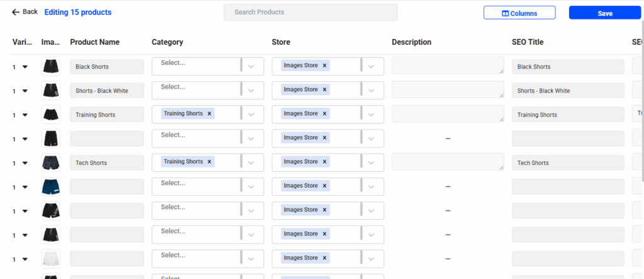Expand variants arrow for Tech Shorts row
This screenshot has height=279, width=644.
[25, 162]
